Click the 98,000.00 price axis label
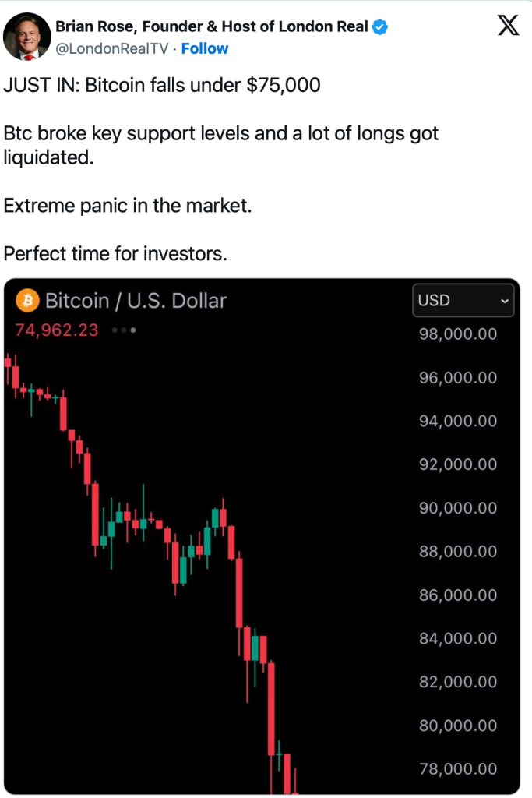Viewport: 532px width, 798px height. (x=457, y=334)
